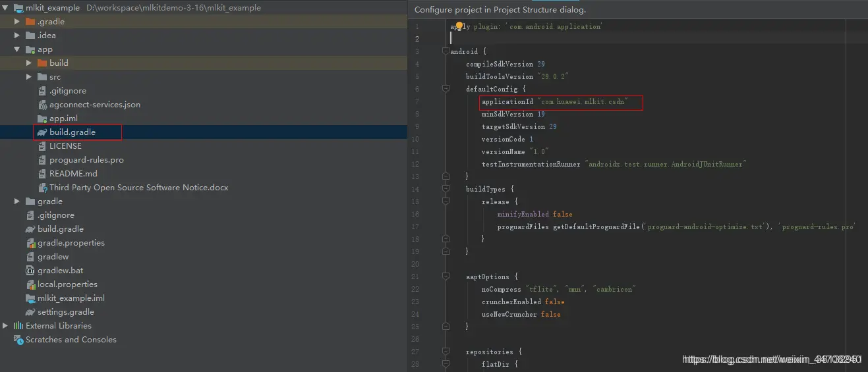Select settings.gradle file
Screen dimensions: 868x372
[x=66, y=312]
